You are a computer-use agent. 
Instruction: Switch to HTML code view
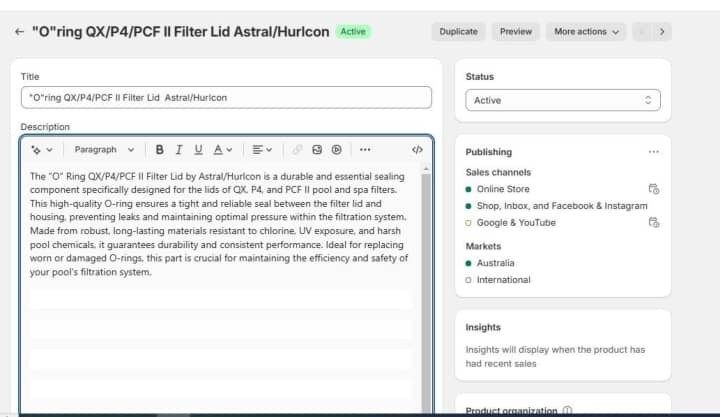417,150
